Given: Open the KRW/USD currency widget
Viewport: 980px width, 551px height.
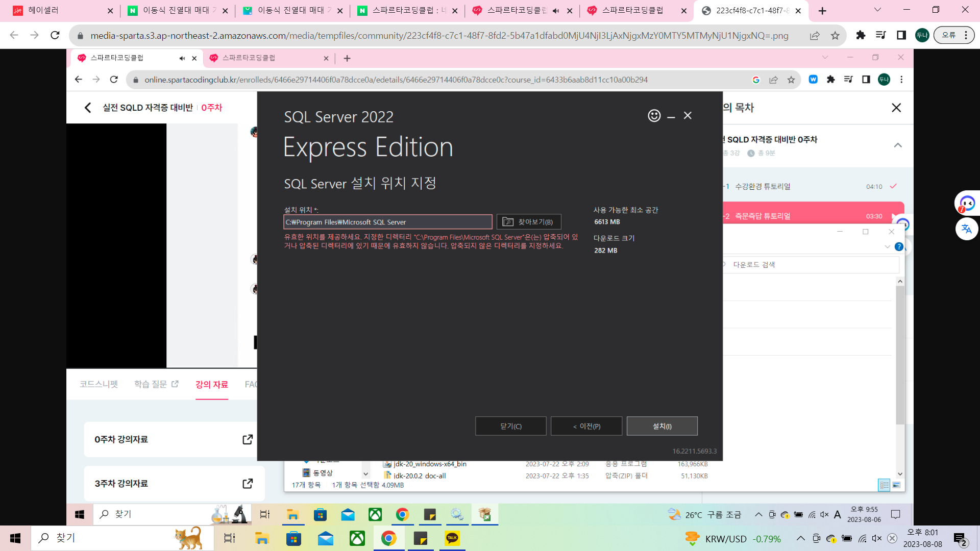Looking at the screenshot, I should [733, 539].
